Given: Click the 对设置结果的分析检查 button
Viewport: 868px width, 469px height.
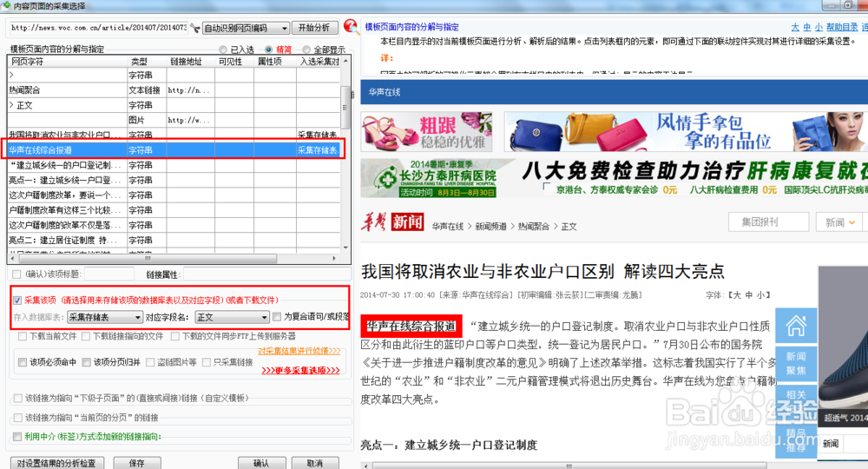Looking at the screenshot, I should click(56, 463).
